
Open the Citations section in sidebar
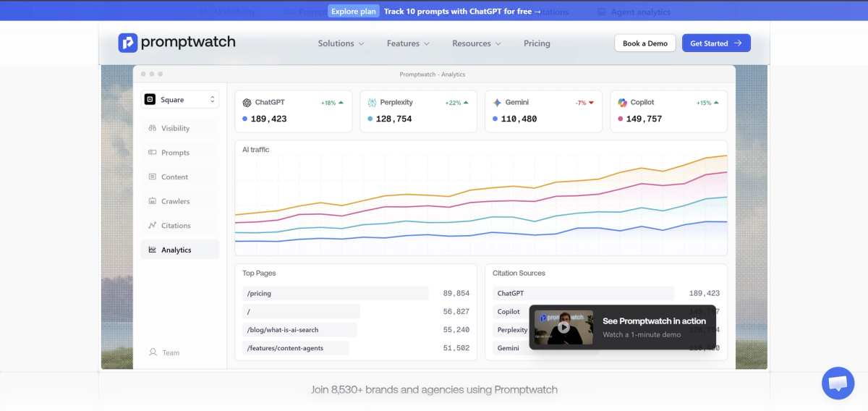point(180,225)
